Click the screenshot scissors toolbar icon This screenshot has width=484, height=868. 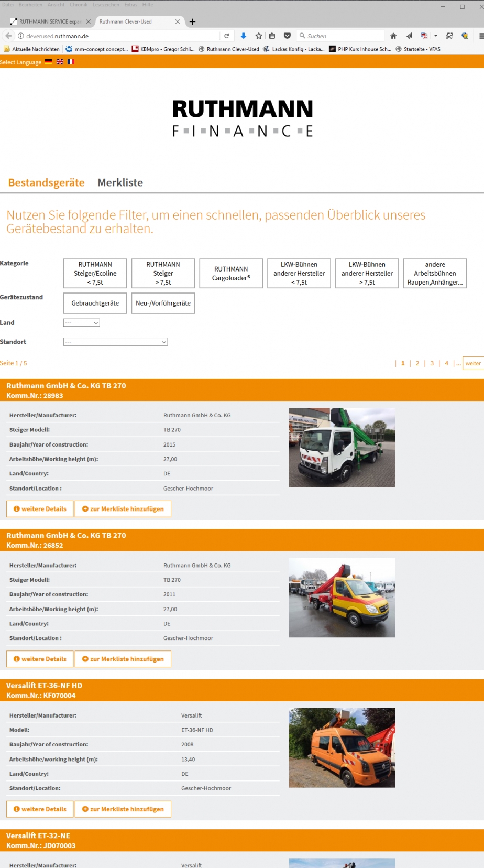point(449,36)
